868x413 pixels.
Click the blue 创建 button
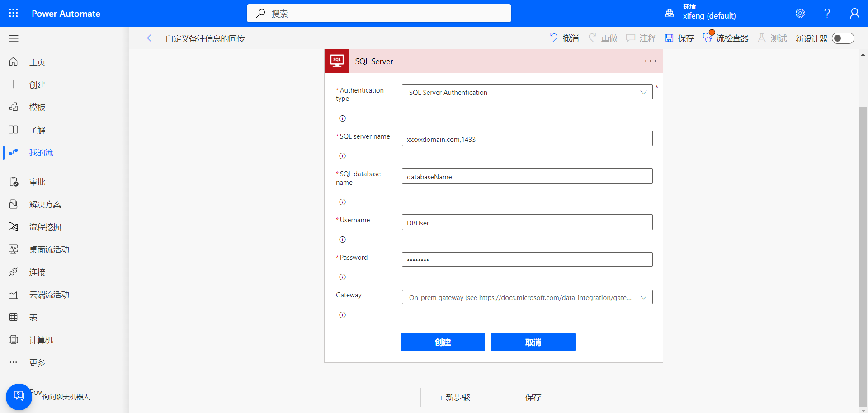[x=443, y=342]
